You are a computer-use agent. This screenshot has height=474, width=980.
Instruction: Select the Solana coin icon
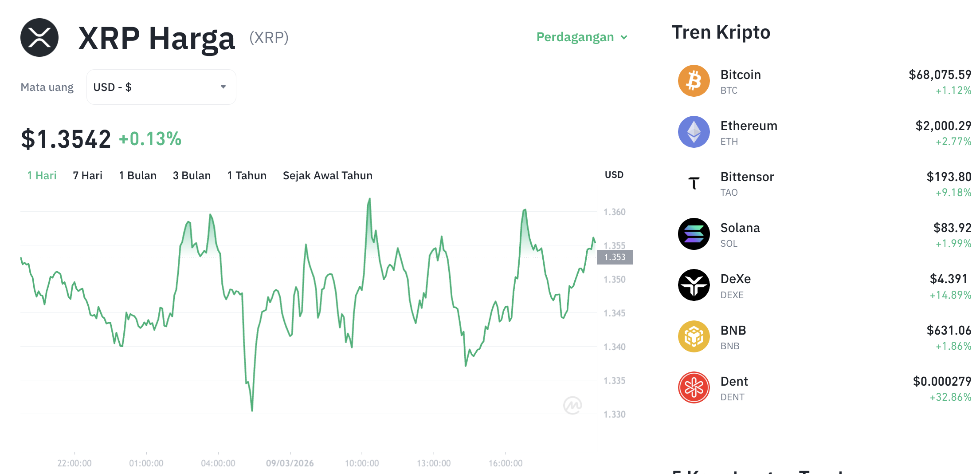694,234
